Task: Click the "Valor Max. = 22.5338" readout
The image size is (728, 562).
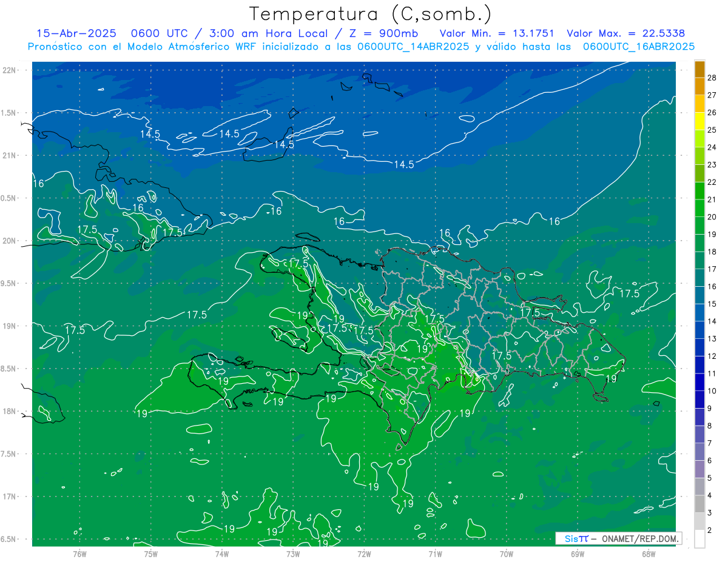Action: 625,33
